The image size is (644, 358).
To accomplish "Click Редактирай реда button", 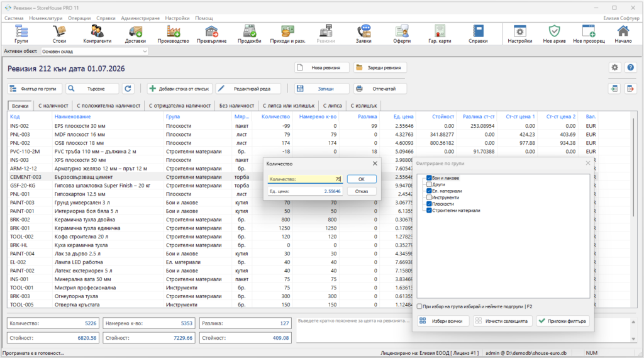I will click(x=248, y=88).
